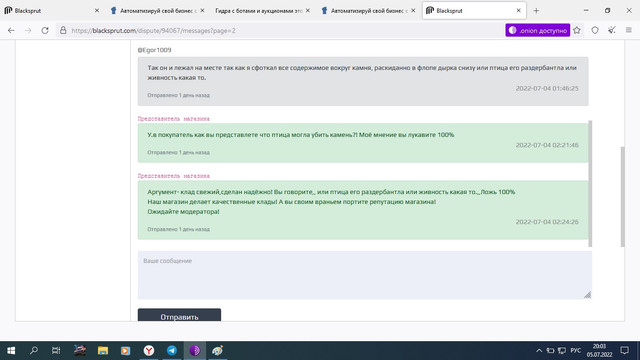Viewport: 640px width, 360px height.
Task: Open a new browser tab
Action: [536, 11]
